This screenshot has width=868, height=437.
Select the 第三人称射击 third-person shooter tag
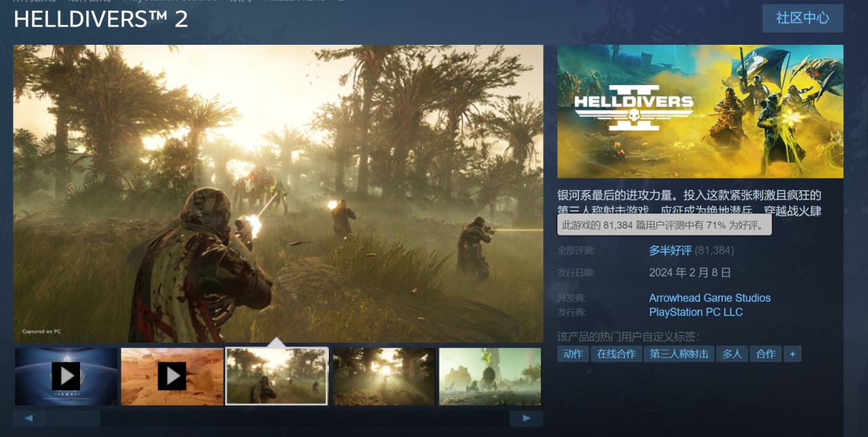point(679,354)
